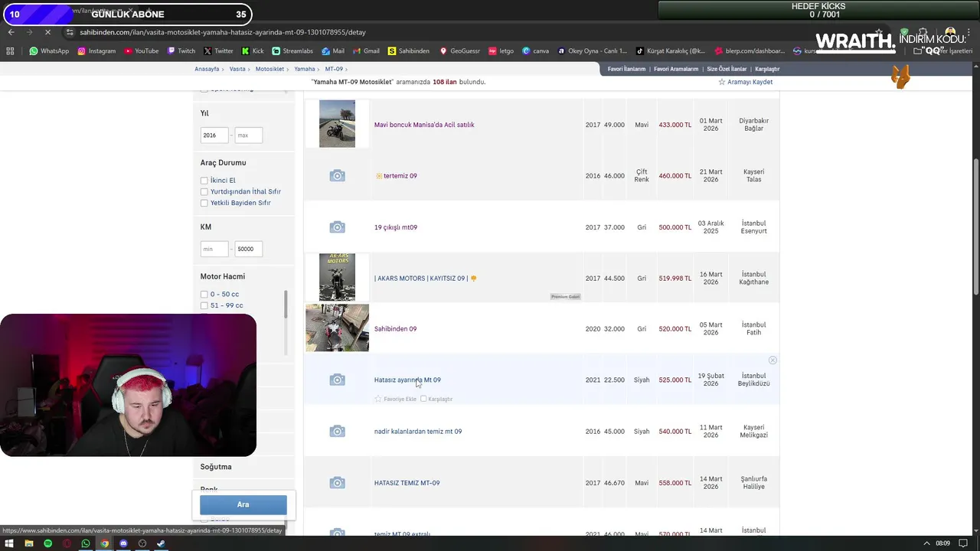Open Windows Start menu

[10, 543]
